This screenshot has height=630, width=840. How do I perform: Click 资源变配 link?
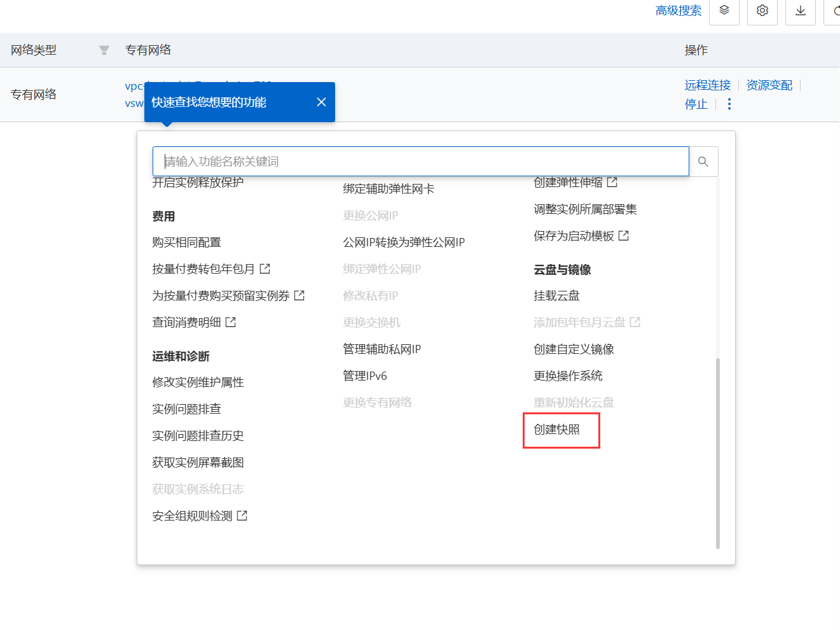tap(769, 85)
